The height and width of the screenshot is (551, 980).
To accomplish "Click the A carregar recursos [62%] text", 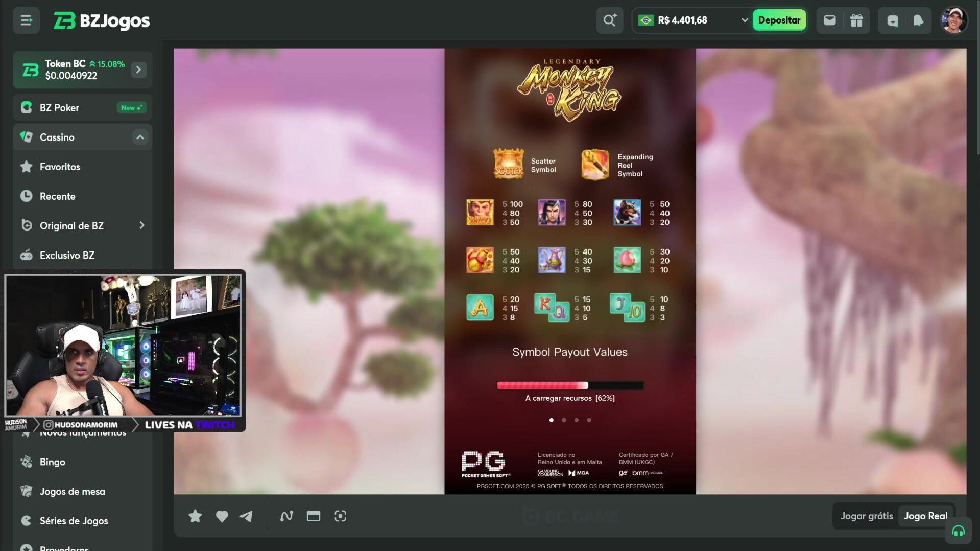I will 570,398.
